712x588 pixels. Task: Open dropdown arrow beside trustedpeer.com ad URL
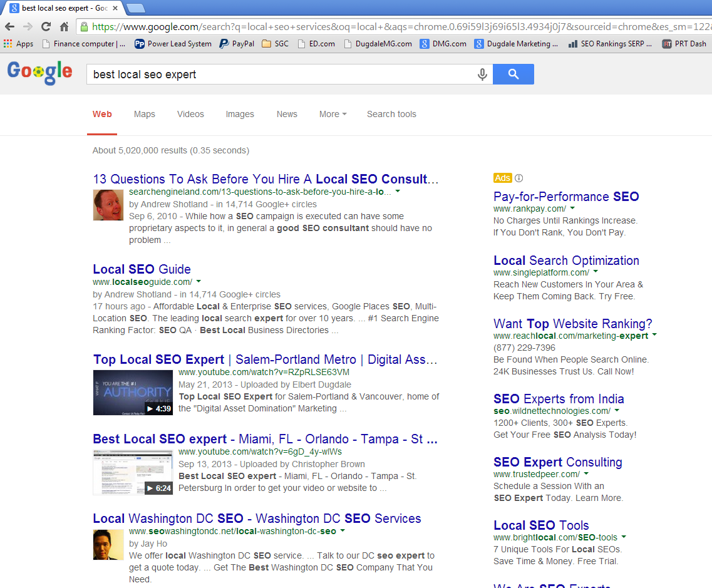pos(586,473)
